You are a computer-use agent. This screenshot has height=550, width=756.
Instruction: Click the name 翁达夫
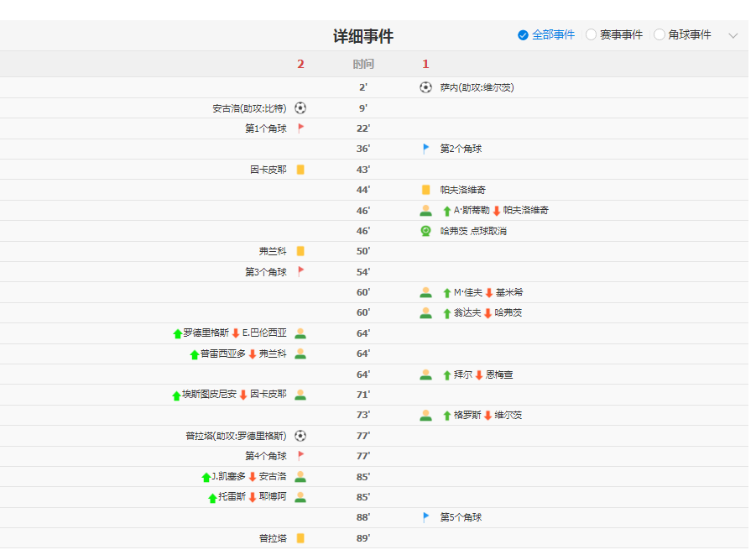click(x=467, y=312)
